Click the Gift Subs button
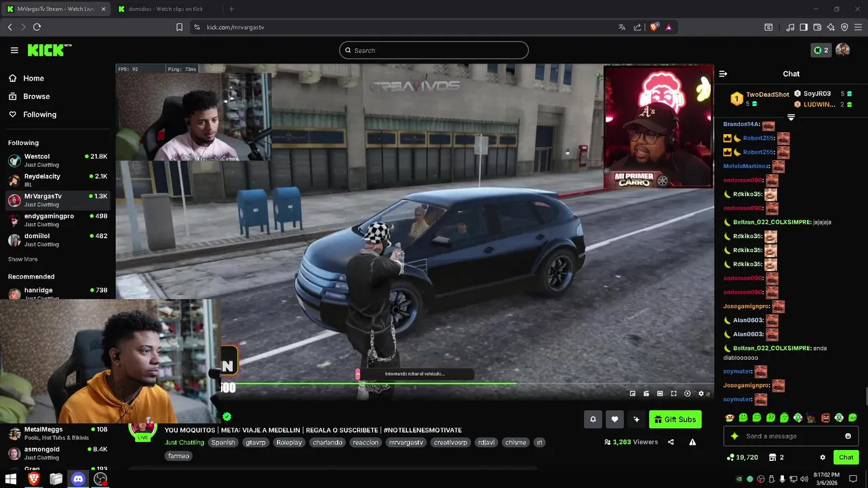868x488 pixels. pos(675,420)
